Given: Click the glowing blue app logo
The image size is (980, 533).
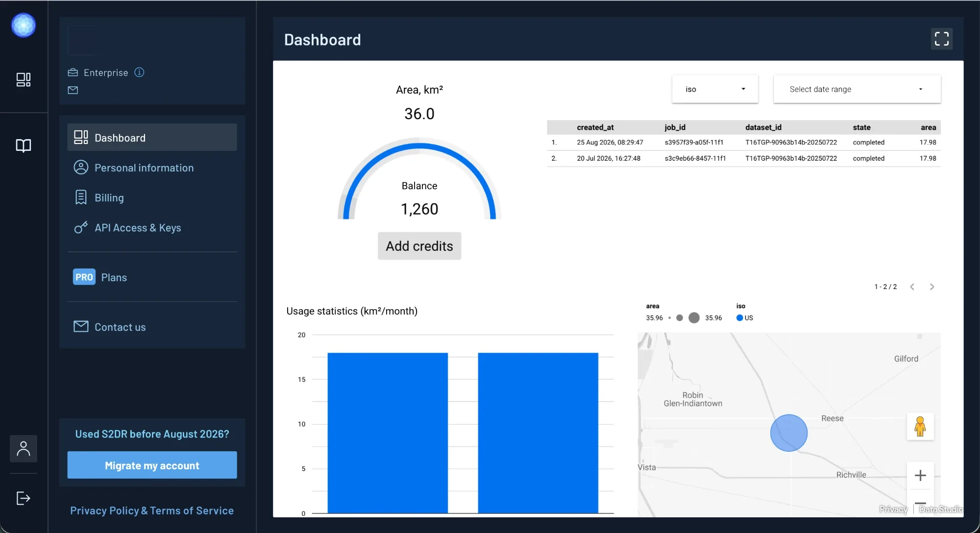Looking at the screenshot, I should point(24,25).
